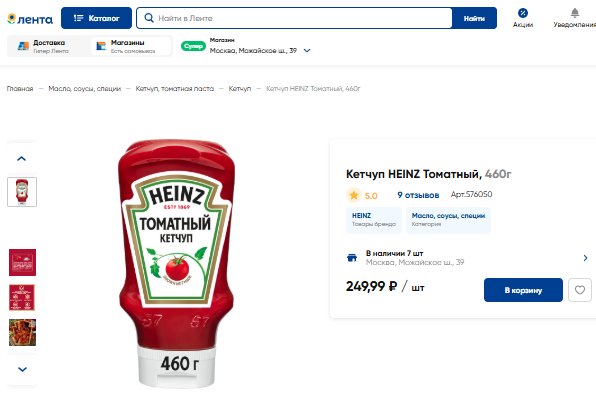Open the Акции promotions icon
Viewport: 596px width, 395px height.
click(523, 13)
